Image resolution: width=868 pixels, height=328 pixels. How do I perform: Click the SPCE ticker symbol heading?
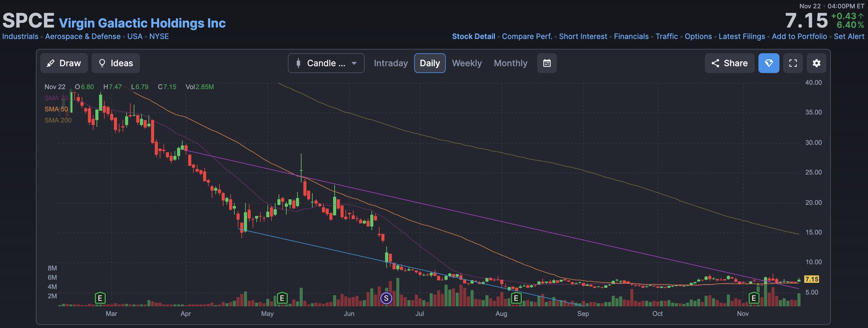[x=28, y=20]
